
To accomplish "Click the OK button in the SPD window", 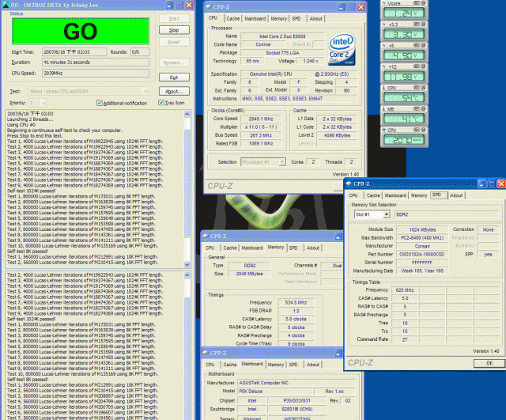I will point(489,363).
